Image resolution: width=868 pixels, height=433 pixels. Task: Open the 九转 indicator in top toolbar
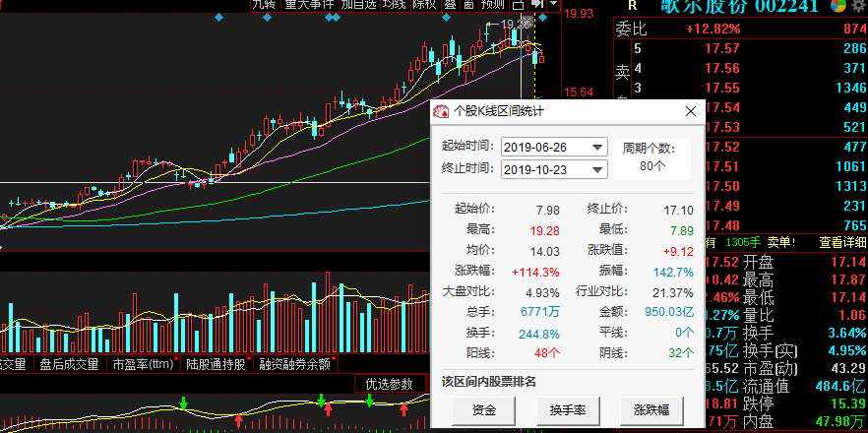point(264,5)
